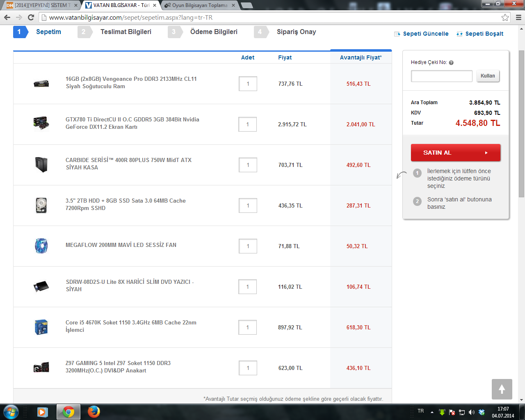Click the Kullan gift code button
The width and height of the screenshot is (525, 420).
tap(488, 76)
